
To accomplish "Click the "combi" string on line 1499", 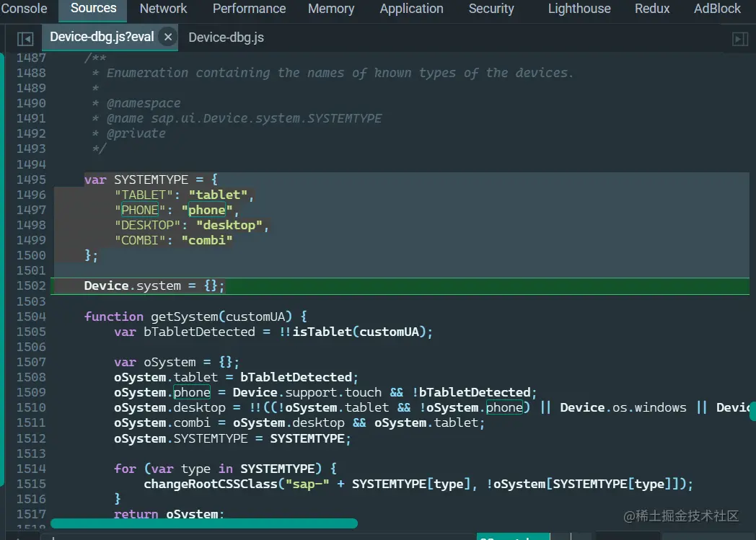I will tap(207, 240).
